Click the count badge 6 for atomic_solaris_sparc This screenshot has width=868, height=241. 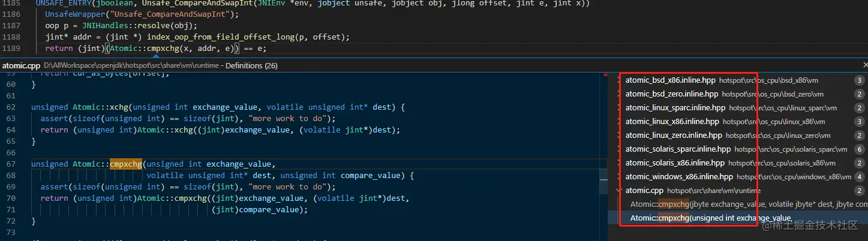[859, 149]
